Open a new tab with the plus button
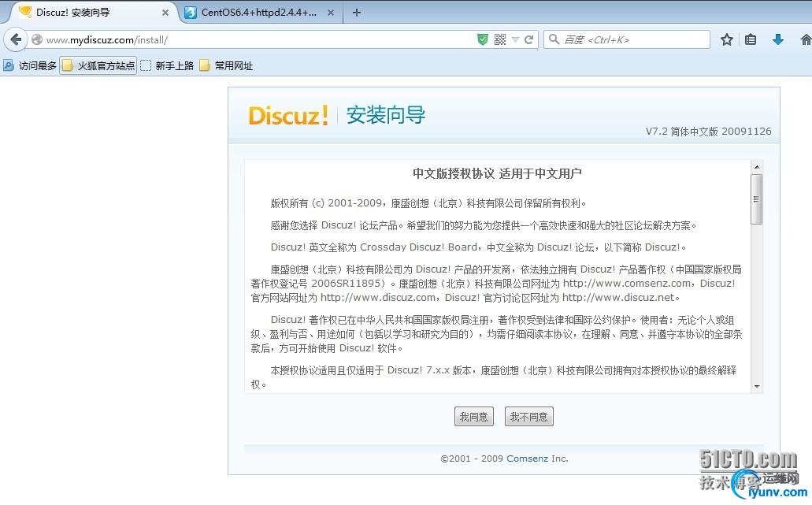The height and width of the screenshot is (505, 812). 357,13
